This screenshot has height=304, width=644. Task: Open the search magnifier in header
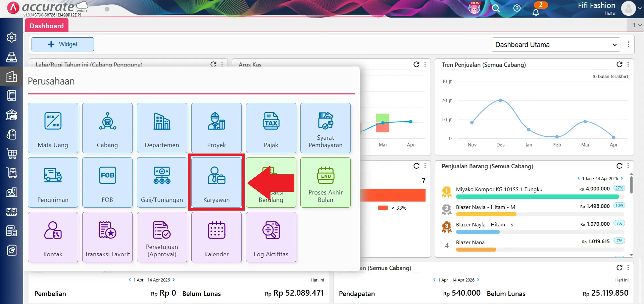[496, 8]
